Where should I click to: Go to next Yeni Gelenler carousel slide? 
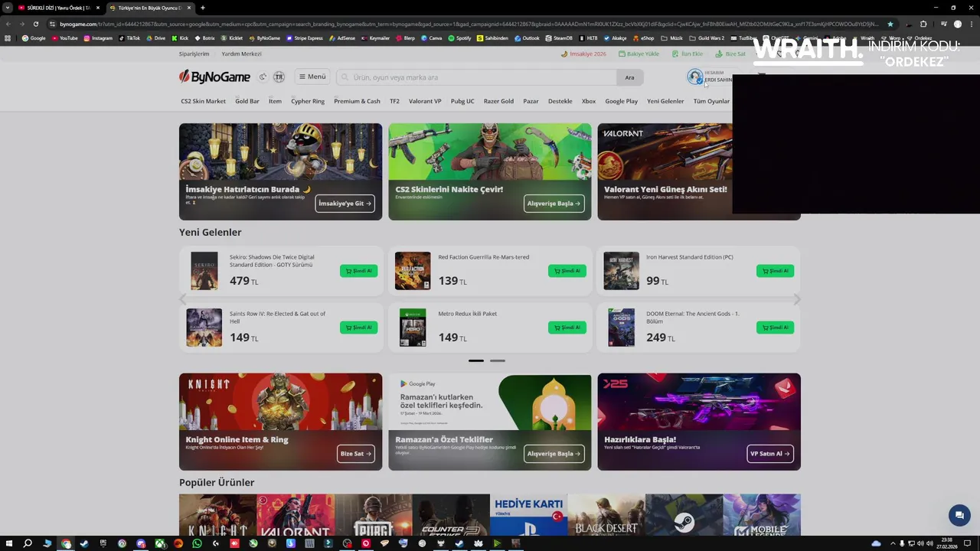click(x=797, y=299)
